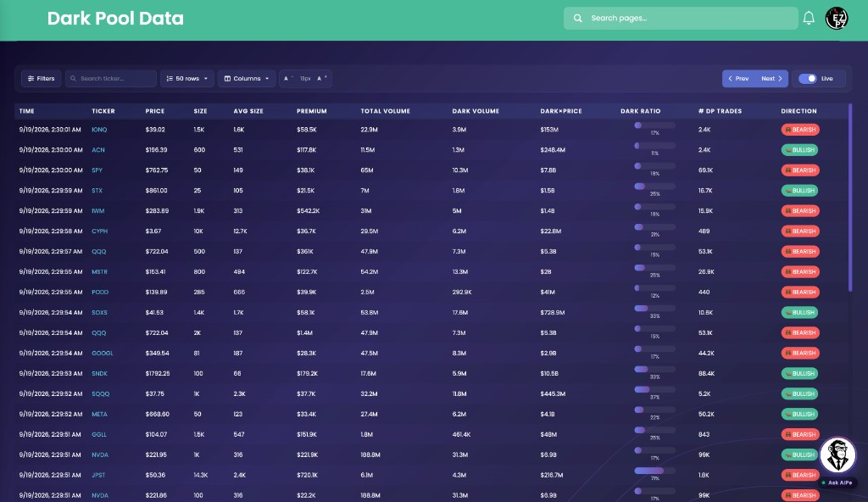Open the Filters panel
The image size is (868, 502).
point(41,79)
